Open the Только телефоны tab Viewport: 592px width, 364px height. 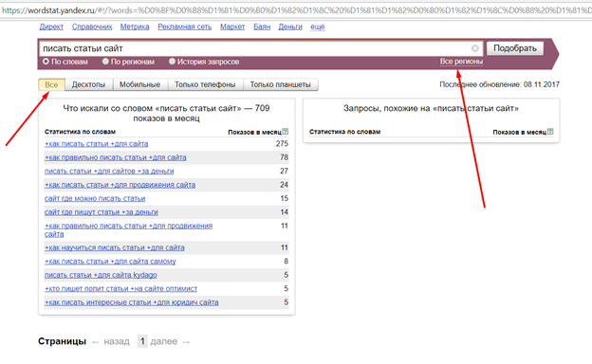tap(205, 84)
